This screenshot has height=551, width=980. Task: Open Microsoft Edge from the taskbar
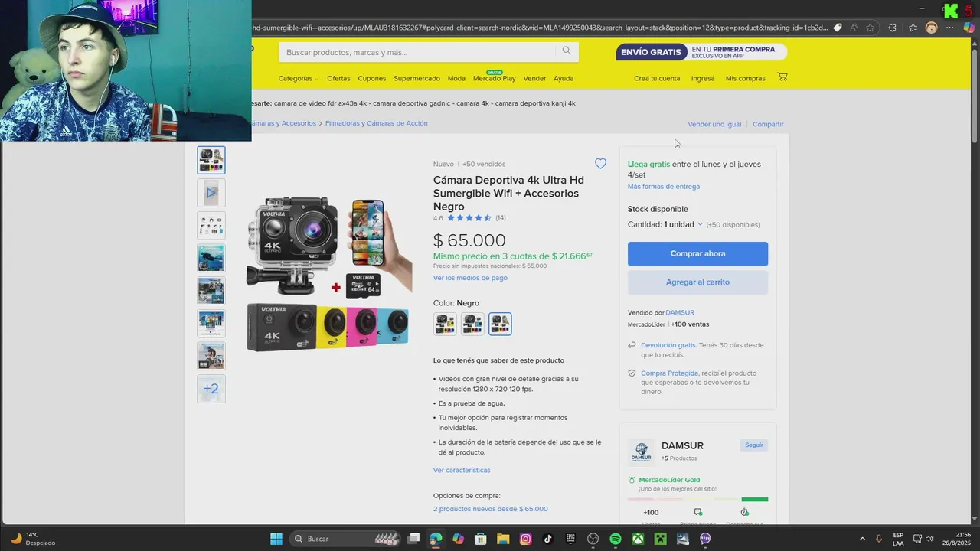436,539
